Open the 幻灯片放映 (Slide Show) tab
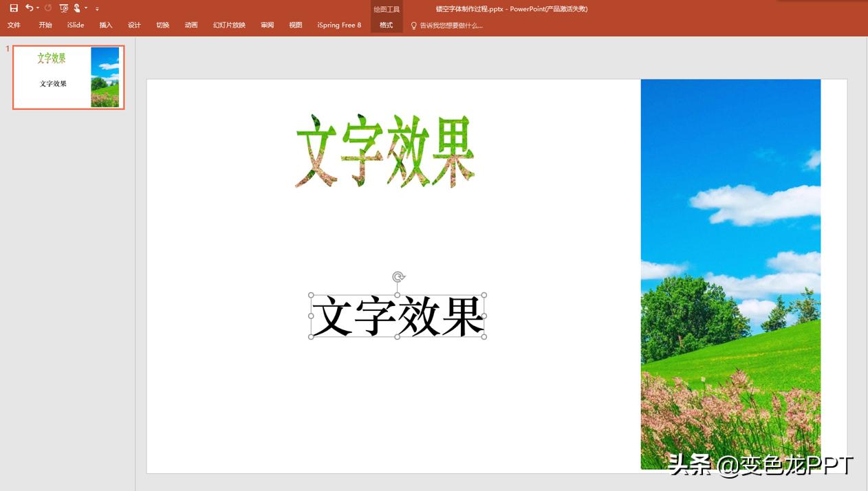 [228, 25]
